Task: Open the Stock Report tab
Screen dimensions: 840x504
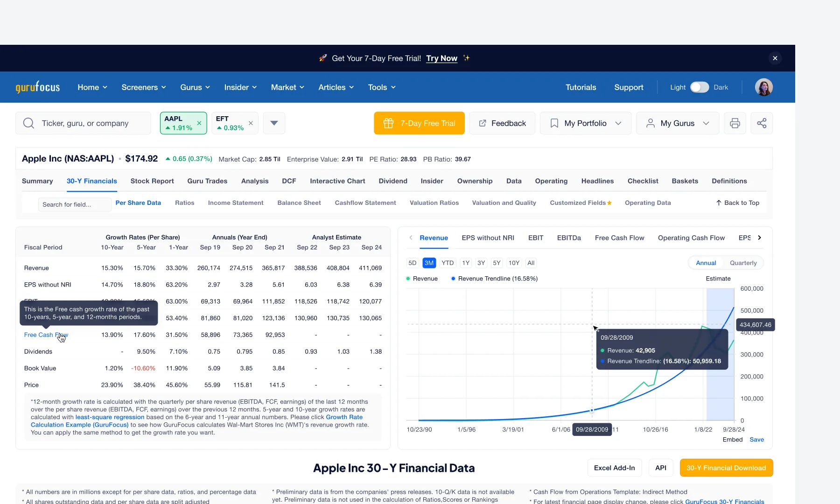Action: tap(152, 181)
